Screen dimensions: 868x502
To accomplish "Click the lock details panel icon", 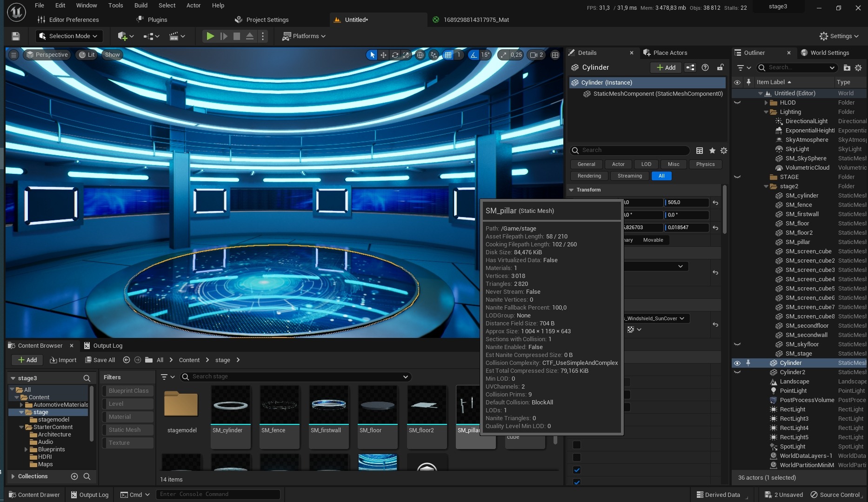I will click(720, 67).
